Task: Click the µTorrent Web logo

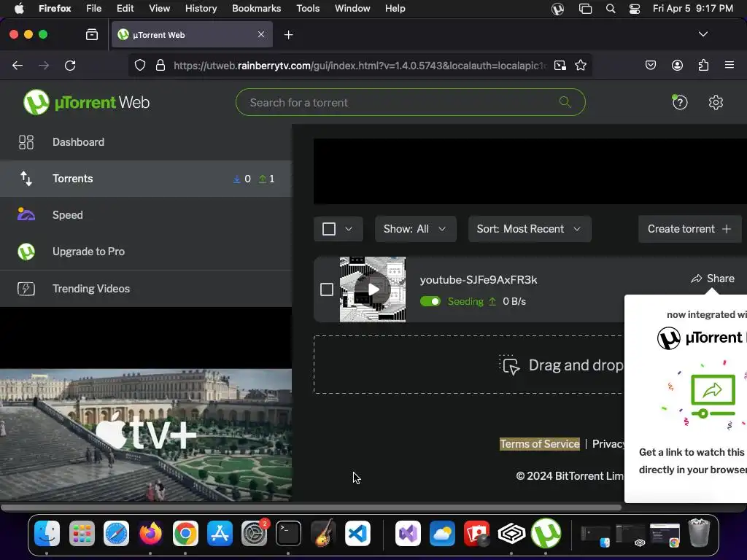Action: (x=87, y=102)
